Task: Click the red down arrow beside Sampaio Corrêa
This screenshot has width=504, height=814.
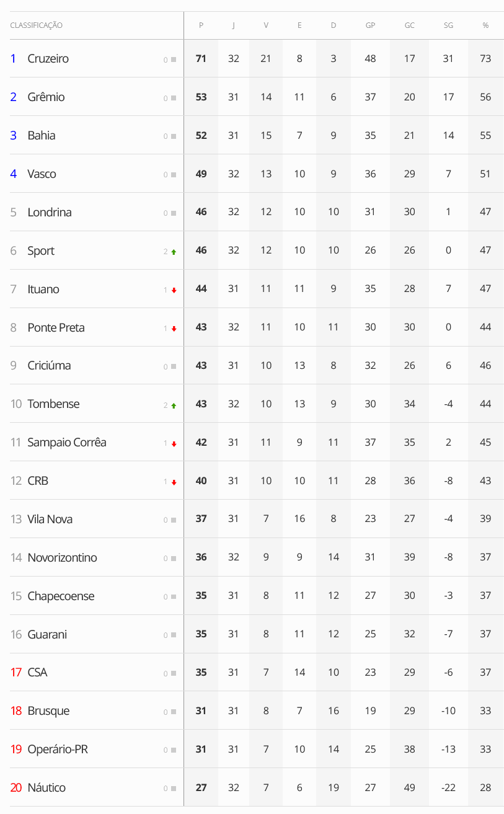Action: (x=174, y=444)
